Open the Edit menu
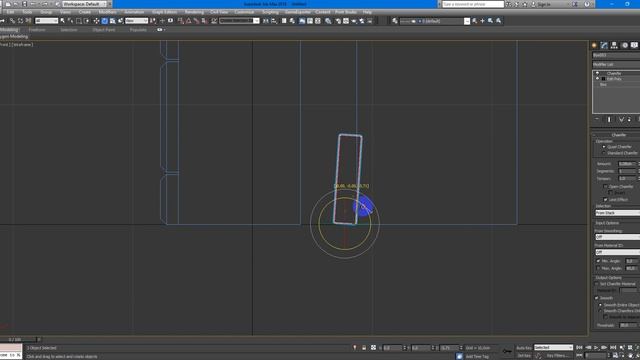640x360 pixels. tap(10, 12)
